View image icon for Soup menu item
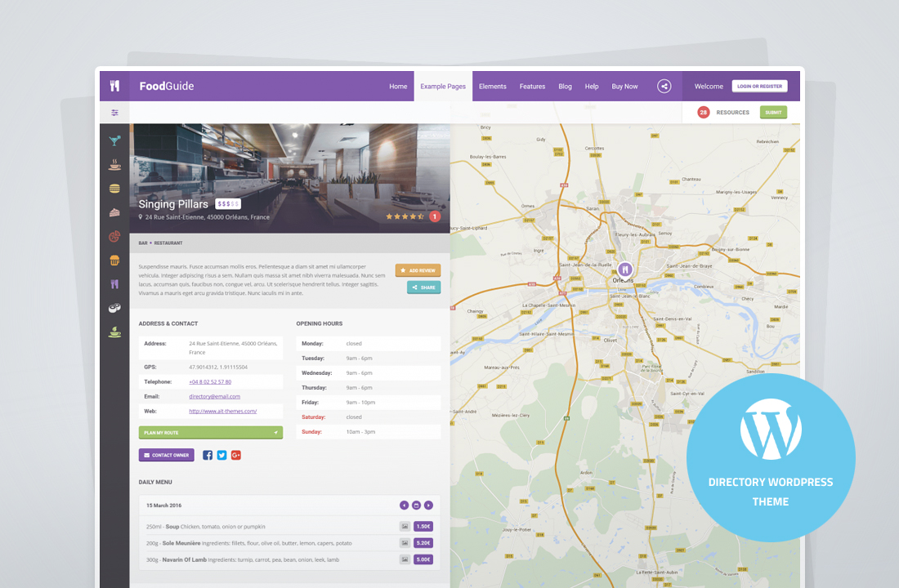 click(405, 526)
